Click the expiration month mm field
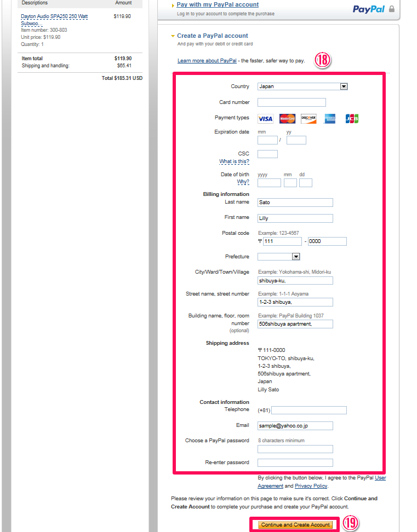417x532 pixels. point(267,140)
